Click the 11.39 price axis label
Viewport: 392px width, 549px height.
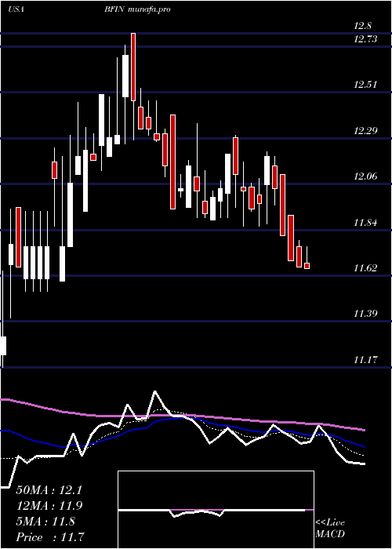(x=365, y=314)
